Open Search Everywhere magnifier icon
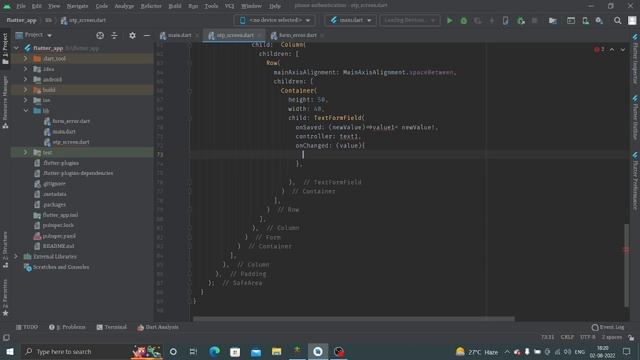 tap(618, 20)
